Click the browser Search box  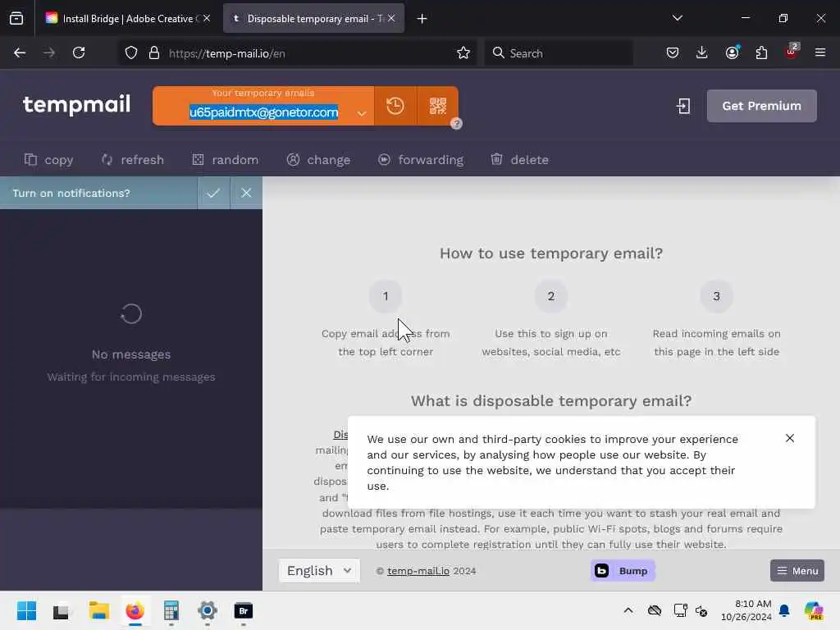coord(559,53)
